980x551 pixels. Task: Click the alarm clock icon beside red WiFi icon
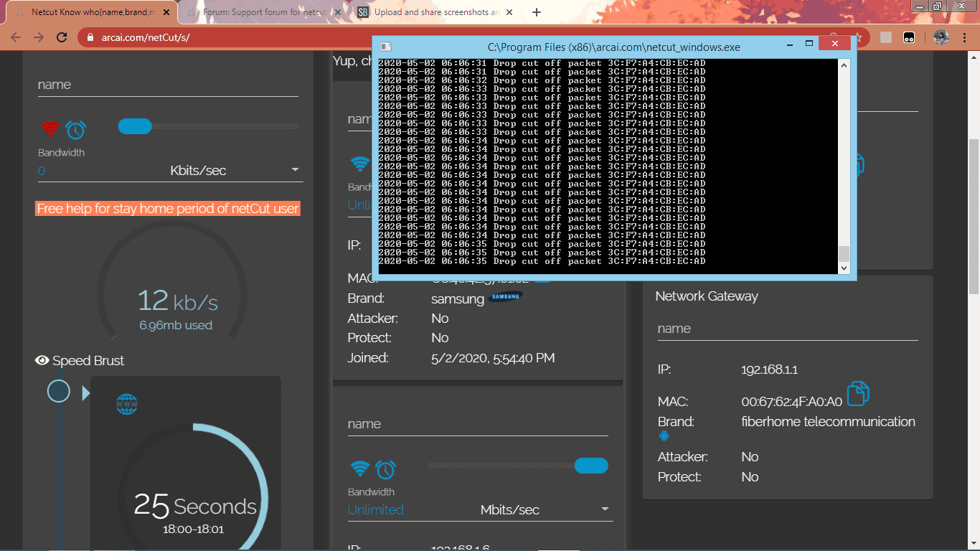(75, 129)
